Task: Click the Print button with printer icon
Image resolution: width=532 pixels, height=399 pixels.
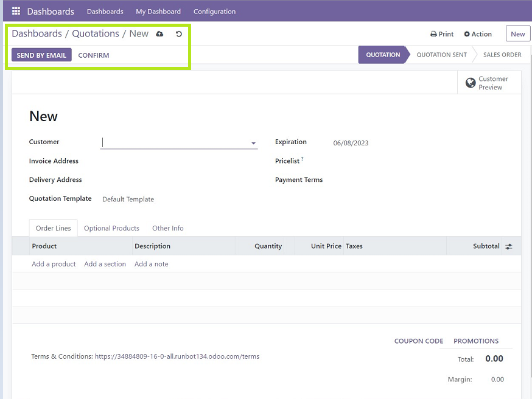Action: 442,34
